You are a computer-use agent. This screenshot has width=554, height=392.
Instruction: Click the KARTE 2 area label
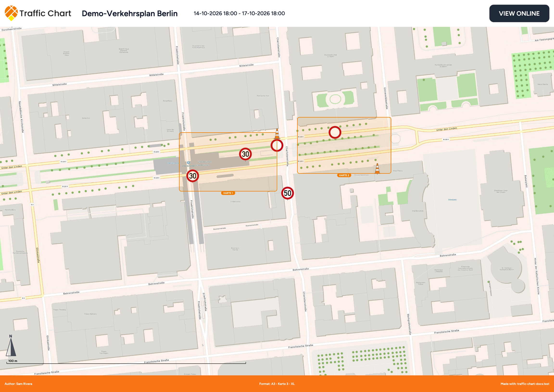(x=344, y=175)
